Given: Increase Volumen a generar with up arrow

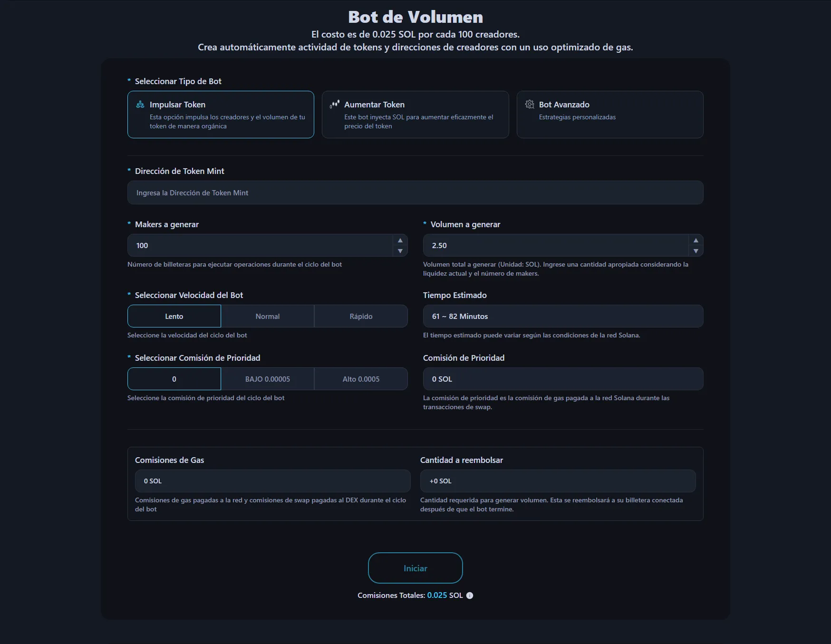Looking at the screenshot, I should click(696, 240).
